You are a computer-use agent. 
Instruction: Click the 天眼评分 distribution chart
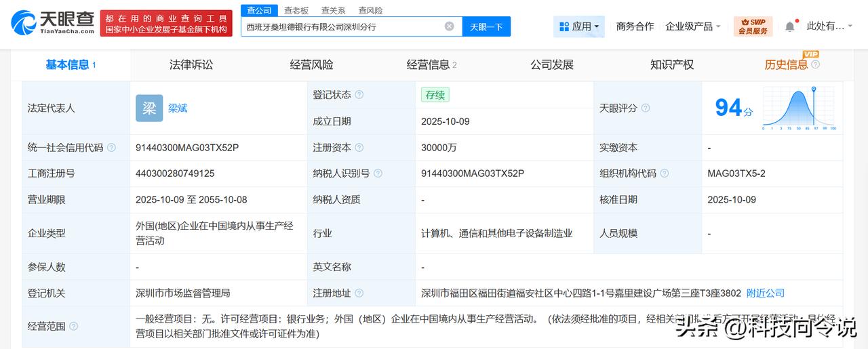799,108
